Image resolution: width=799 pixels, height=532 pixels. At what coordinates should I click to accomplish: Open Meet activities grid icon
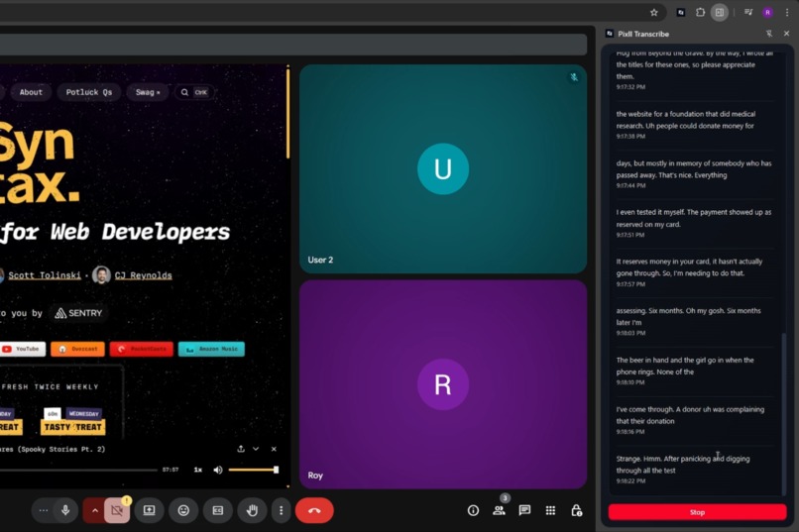coord(550,510)
